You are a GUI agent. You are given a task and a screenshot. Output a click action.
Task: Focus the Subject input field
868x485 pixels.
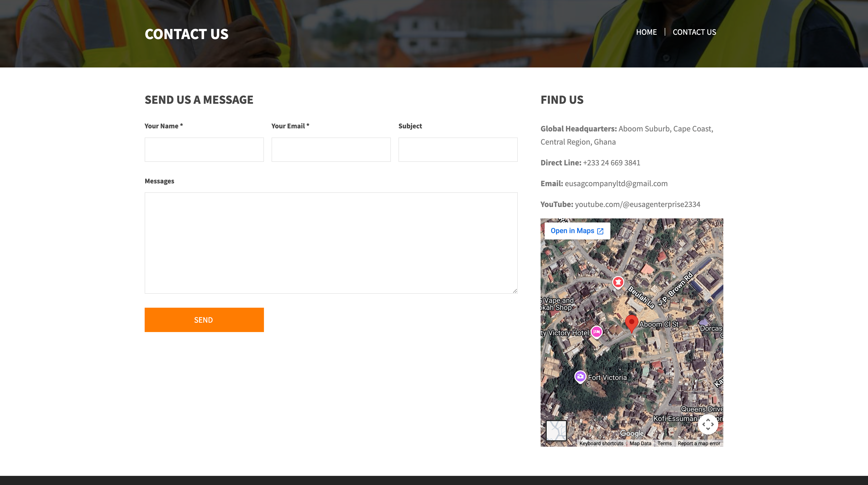click(458, 150)
